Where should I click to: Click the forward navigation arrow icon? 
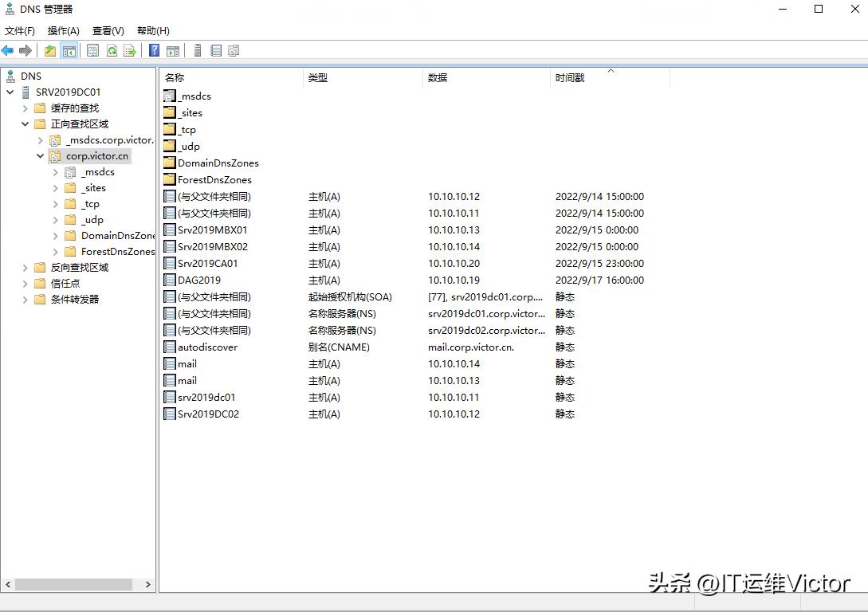click(x=26, y=50)
